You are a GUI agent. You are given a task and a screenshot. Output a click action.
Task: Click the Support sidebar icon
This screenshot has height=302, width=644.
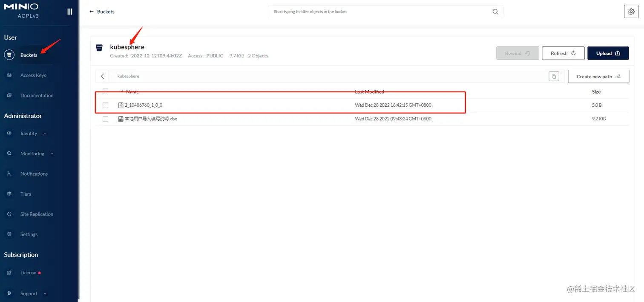[9, 293]
